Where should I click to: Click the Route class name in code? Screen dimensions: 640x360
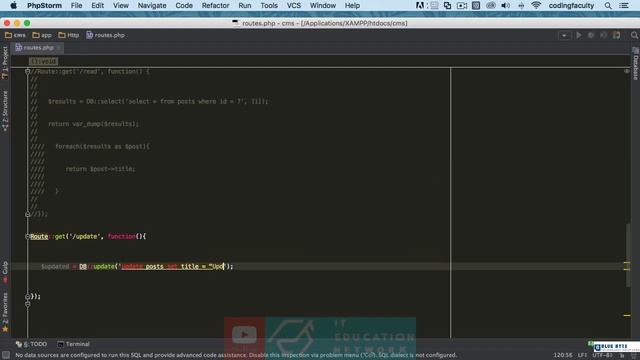(39, 236)
